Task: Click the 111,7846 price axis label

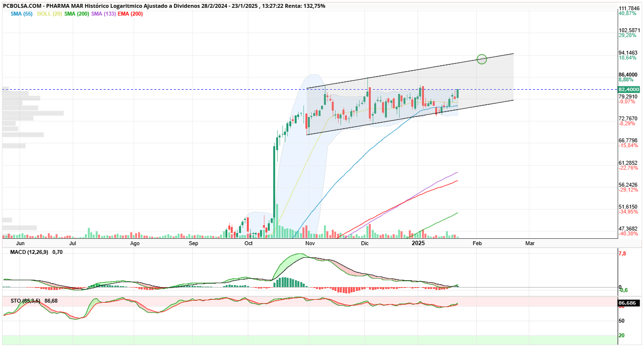Action: click(x=629, y=8)
